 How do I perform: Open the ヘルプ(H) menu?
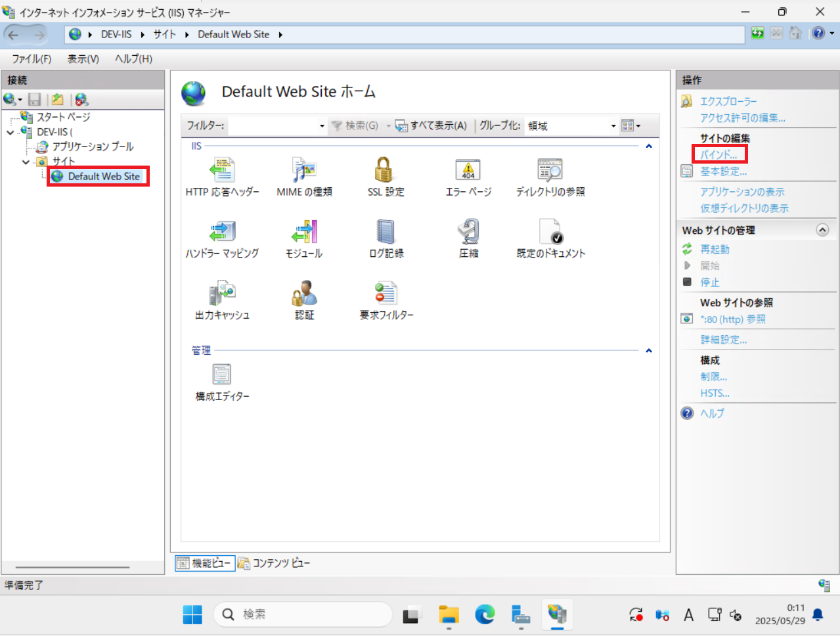133,59
